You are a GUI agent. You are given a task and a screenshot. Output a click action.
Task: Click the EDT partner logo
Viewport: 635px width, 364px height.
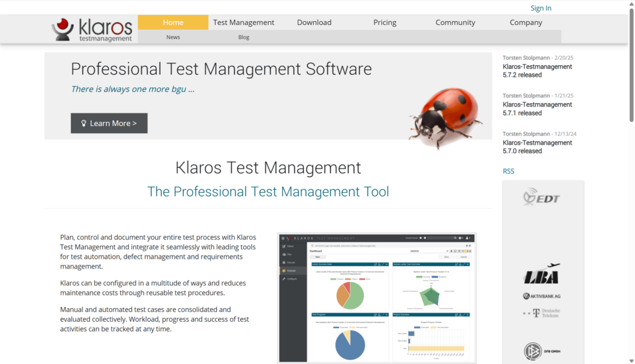click(x=542, y=198)
